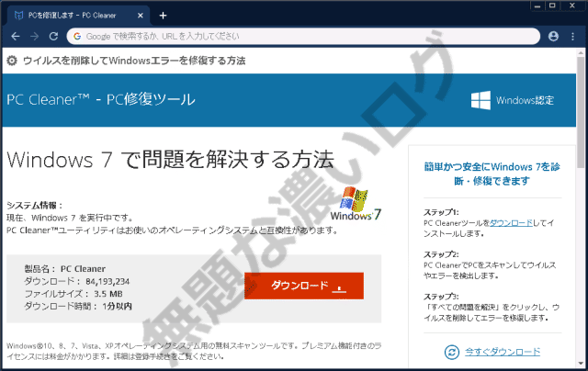Open a new tab with the plus button
The width and height of the screenshot is (588, 371).
(x=163, y=16)
